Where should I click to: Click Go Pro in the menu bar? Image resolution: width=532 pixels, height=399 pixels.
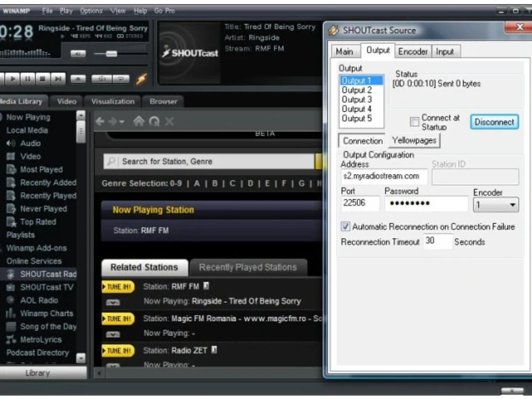click(164, 11)
